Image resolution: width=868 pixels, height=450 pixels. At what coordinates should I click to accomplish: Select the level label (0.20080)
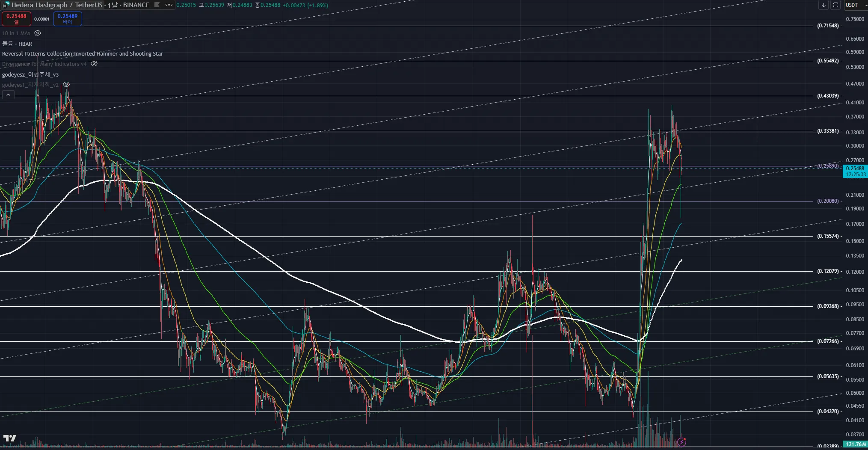pos(828,201)
